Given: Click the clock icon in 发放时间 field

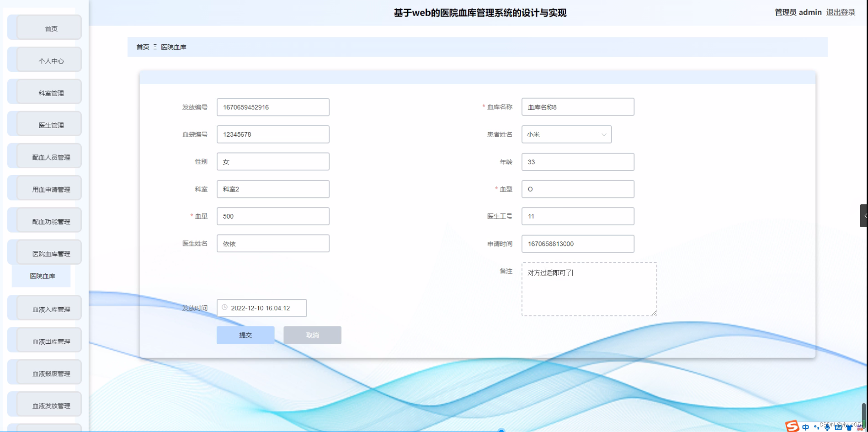Looking at the screenshot, I should pyautogui.click(x=224, y=308).
